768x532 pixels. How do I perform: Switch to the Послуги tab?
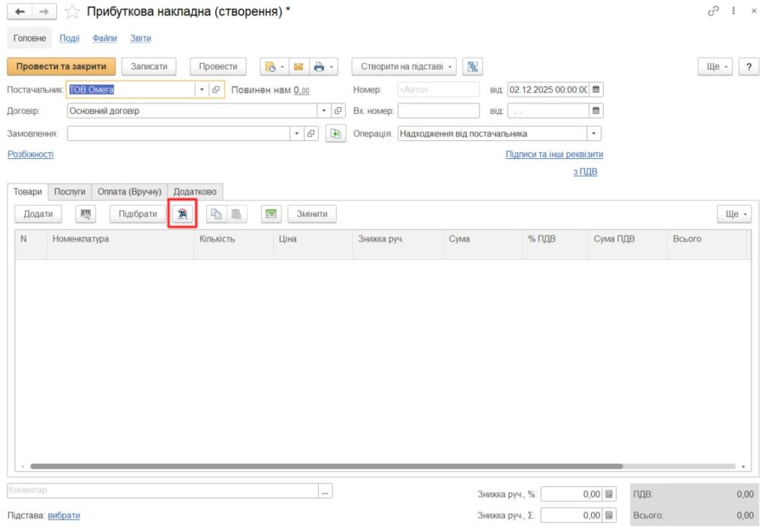point(70,192)
